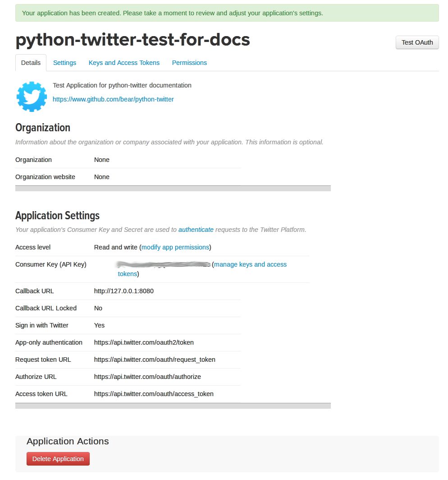Click the Request token URL value

tap(155, 360)
